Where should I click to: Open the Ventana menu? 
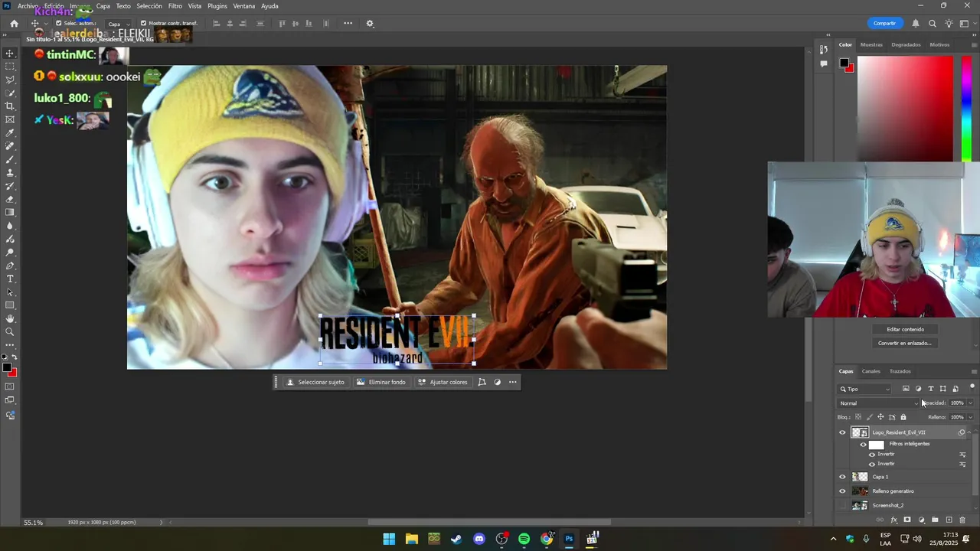pos(244,6)
